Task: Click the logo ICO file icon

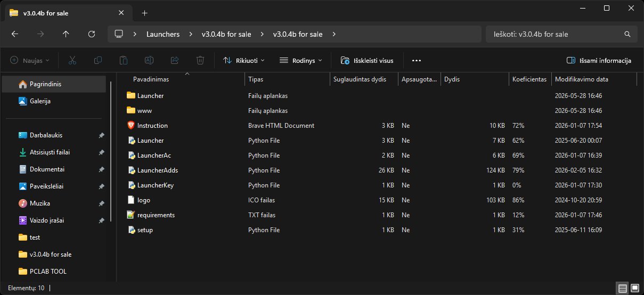Action: coord(131,200)
